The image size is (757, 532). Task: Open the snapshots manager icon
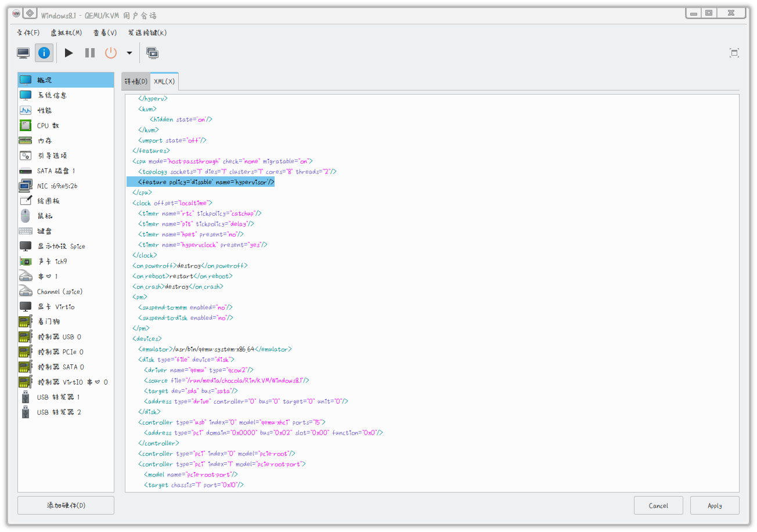[x=153, y=53]
